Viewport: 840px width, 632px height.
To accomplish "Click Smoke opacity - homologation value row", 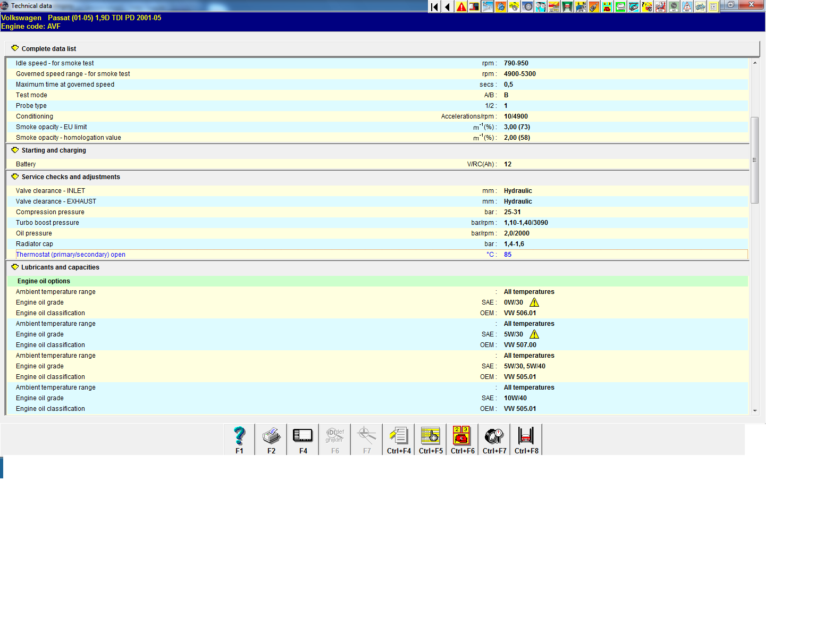I will pyautogui.click(x=377, y=138).
